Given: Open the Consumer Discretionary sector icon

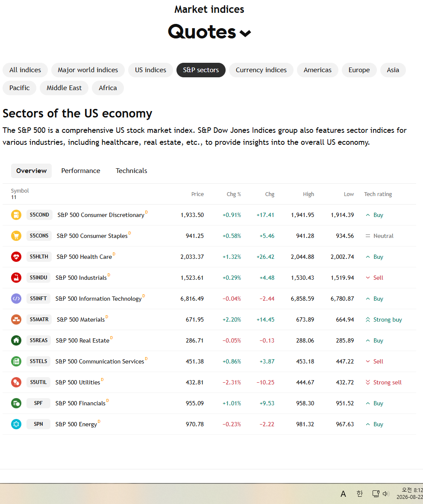Looking at the screenshot, I should coord(16,215).
